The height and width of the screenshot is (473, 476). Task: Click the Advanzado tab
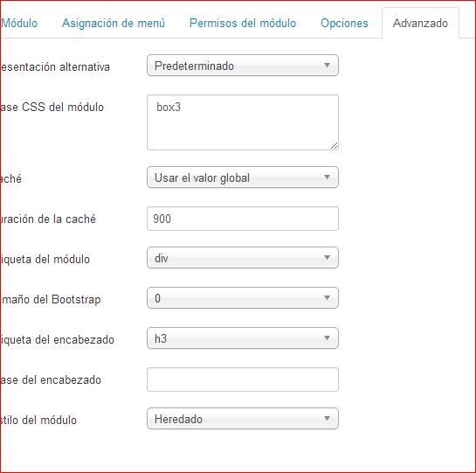pyautogui.click(x=420, y=23)
